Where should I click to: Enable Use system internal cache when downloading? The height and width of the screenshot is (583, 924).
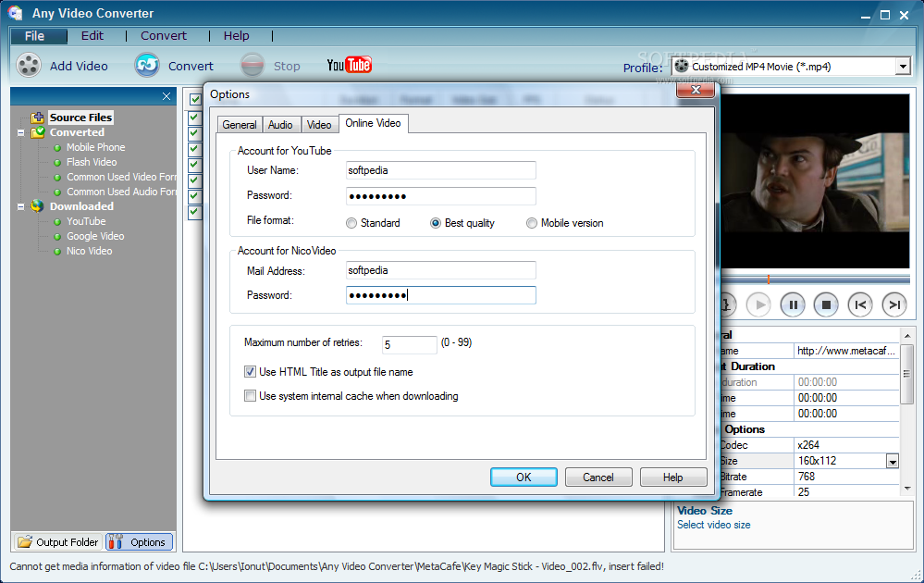(x=250, y=396)
